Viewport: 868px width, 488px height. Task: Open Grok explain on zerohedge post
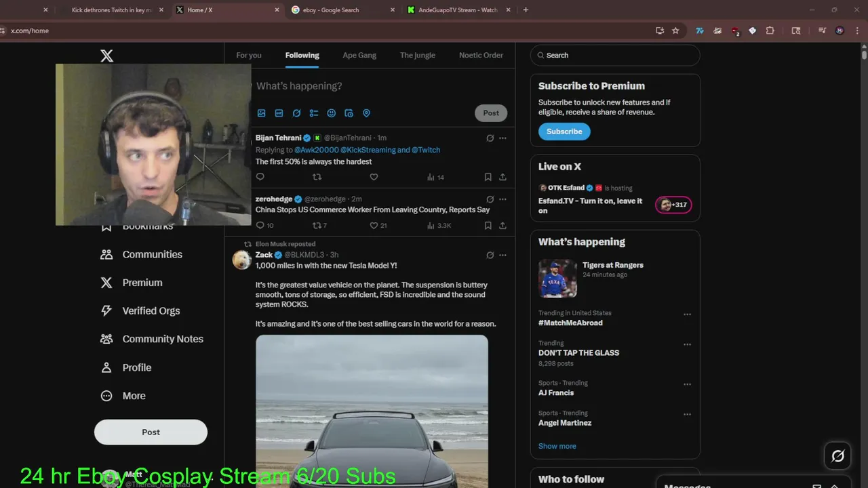(x=490, y=199)
